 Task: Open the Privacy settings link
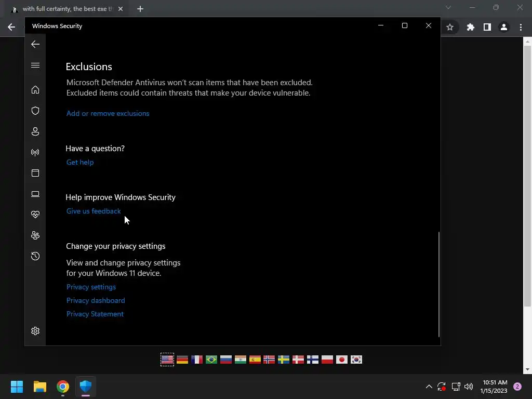click(x=91, y=287)
